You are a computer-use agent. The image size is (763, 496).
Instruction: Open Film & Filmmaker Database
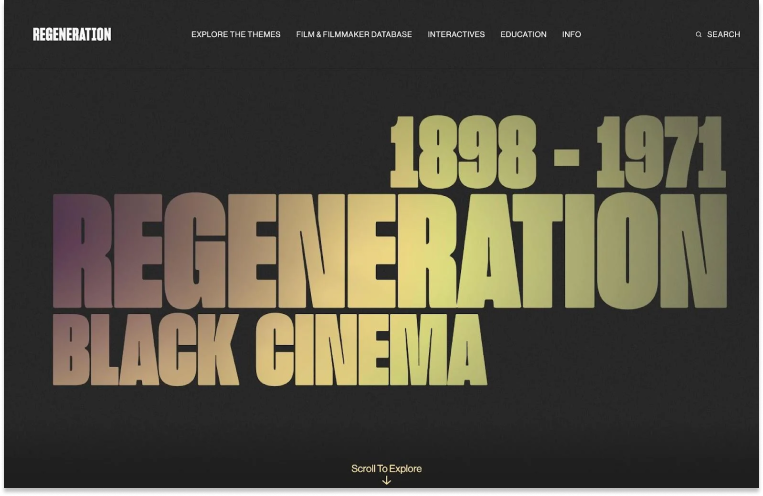[x=354, y=34]
